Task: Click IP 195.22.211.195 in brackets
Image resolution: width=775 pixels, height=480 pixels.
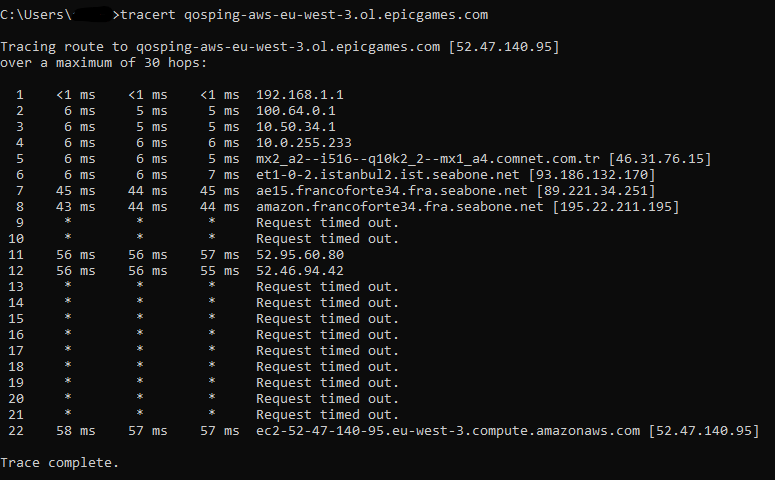Action: point(616,207)
